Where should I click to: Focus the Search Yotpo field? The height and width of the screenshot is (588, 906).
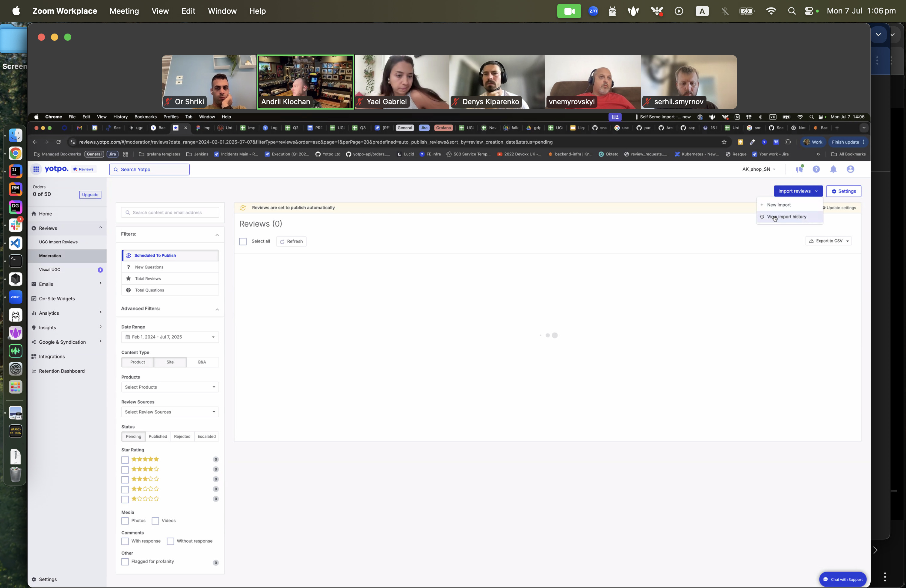click(149, 170)
